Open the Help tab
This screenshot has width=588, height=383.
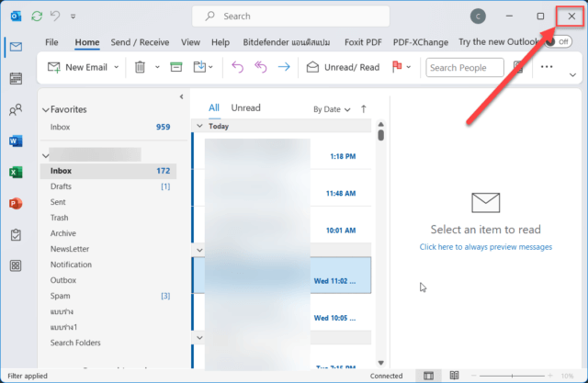click(220, 42)
